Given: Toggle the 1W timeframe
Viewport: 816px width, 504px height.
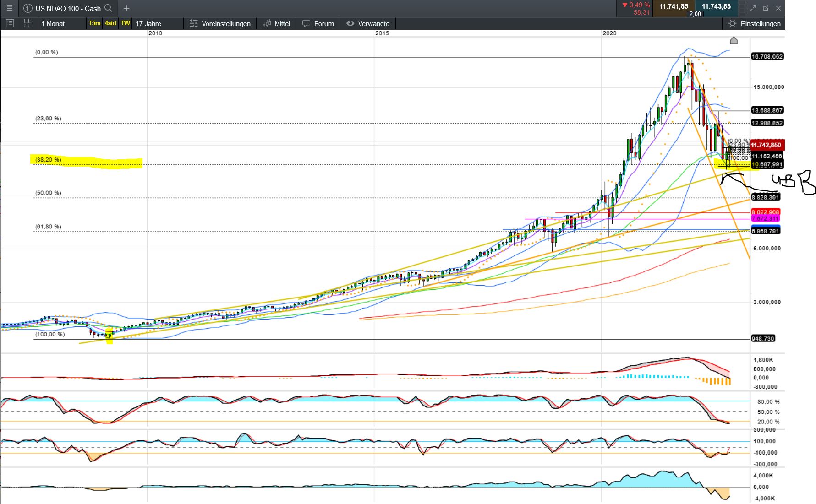Looking at the screenshot, I should tap(125, 23).
